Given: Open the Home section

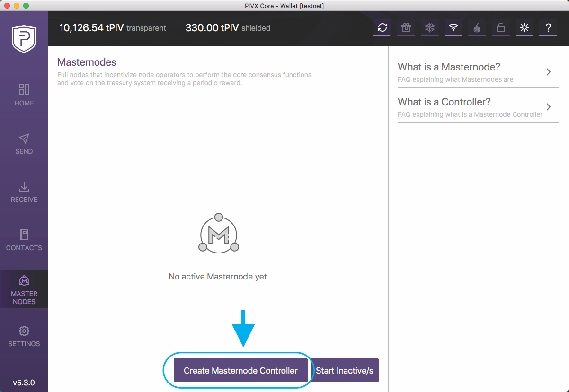Looking at the screenshot, I should coord(24,95).
